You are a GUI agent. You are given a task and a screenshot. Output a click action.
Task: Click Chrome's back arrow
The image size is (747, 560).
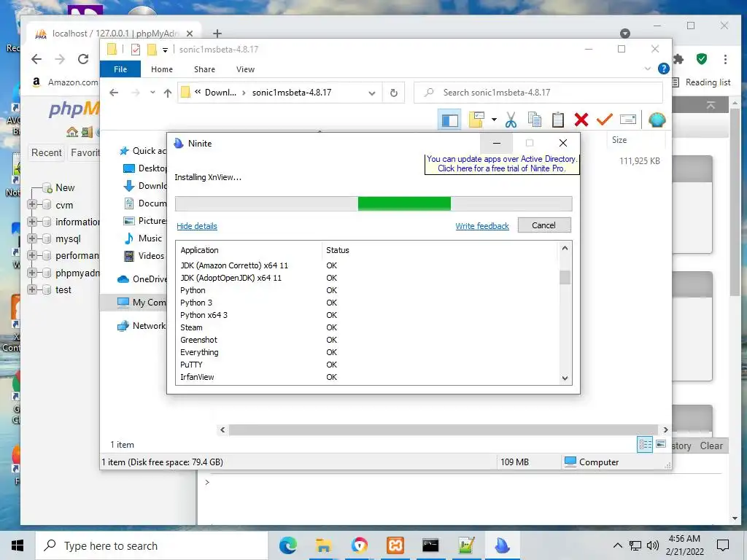[36, 59]
